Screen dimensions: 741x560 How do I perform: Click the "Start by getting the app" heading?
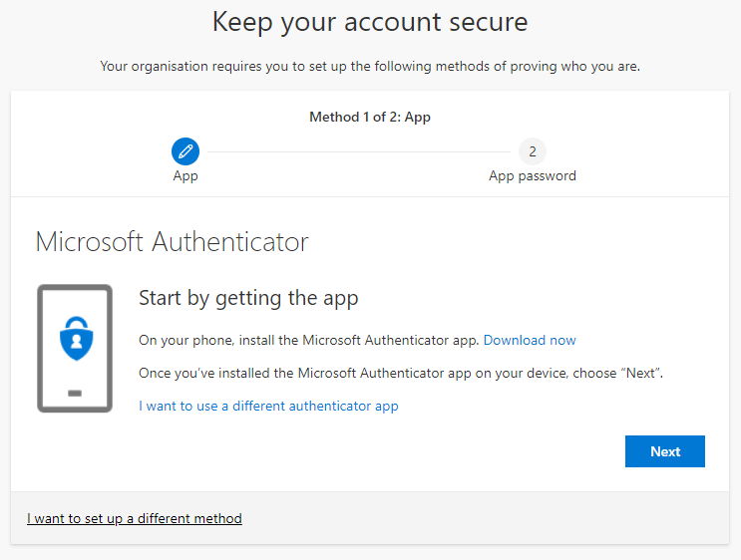[248, 298]
